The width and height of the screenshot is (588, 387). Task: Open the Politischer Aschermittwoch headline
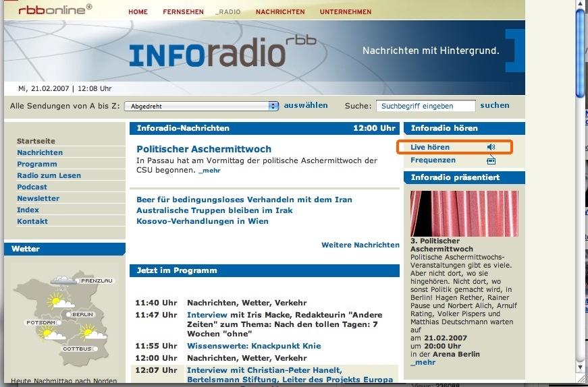click(x=204, y=149)
